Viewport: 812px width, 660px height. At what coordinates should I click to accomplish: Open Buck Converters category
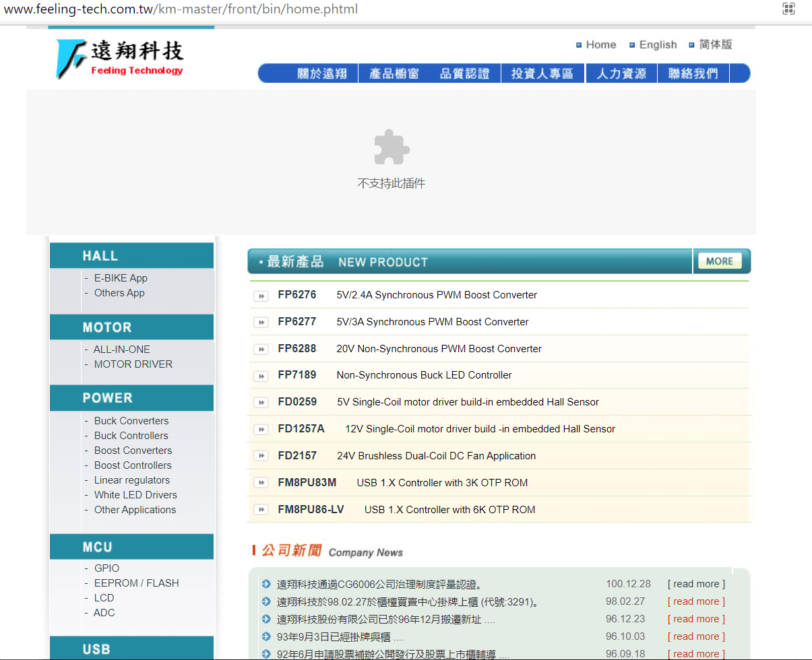[x=131, y=421]
